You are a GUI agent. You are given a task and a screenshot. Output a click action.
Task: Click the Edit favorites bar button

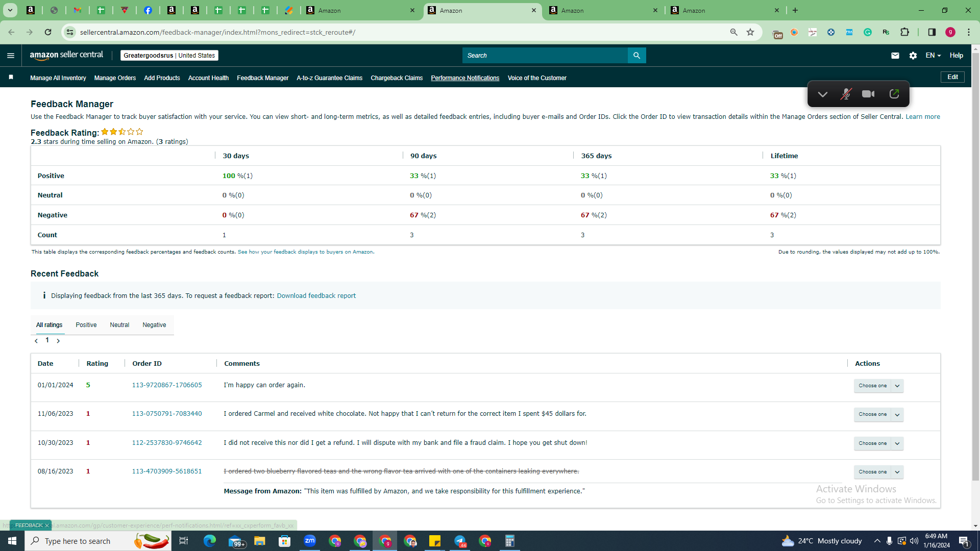[x=952, y=77]
